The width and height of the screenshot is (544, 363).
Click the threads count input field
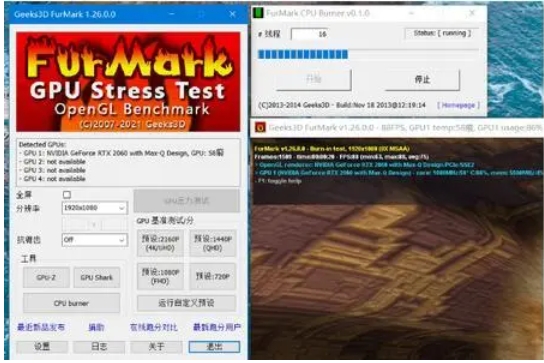click(x=310, y=34)
